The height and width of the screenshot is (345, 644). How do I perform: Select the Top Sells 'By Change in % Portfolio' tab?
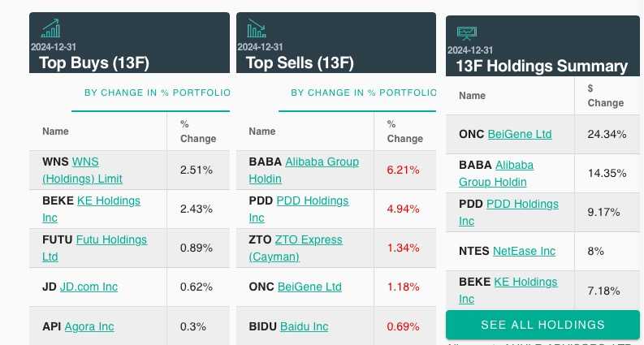[x=363, y=93]
